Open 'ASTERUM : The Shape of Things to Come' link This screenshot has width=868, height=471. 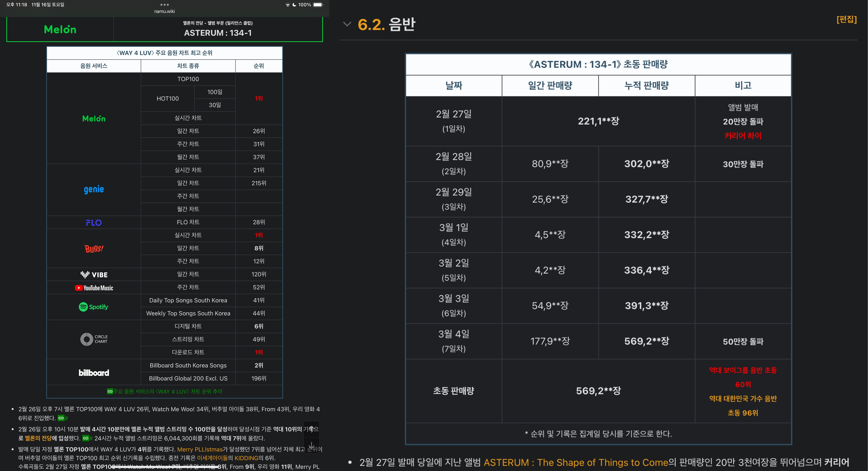576,462
